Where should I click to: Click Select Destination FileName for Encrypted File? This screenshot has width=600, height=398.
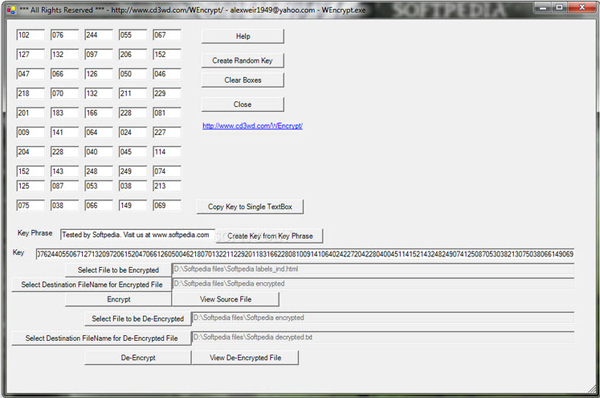coord(92,284)
